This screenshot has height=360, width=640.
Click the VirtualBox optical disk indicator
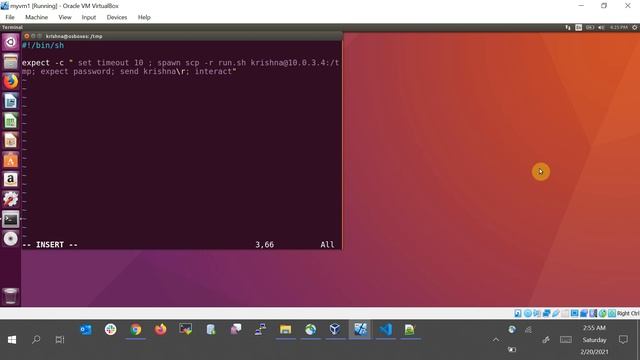(x=527, y=313)
